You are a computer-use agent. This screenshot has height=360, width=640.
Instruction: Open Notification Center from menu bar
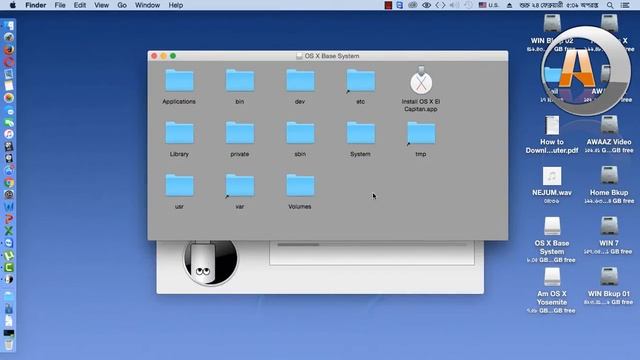click(x=625, y=5)
